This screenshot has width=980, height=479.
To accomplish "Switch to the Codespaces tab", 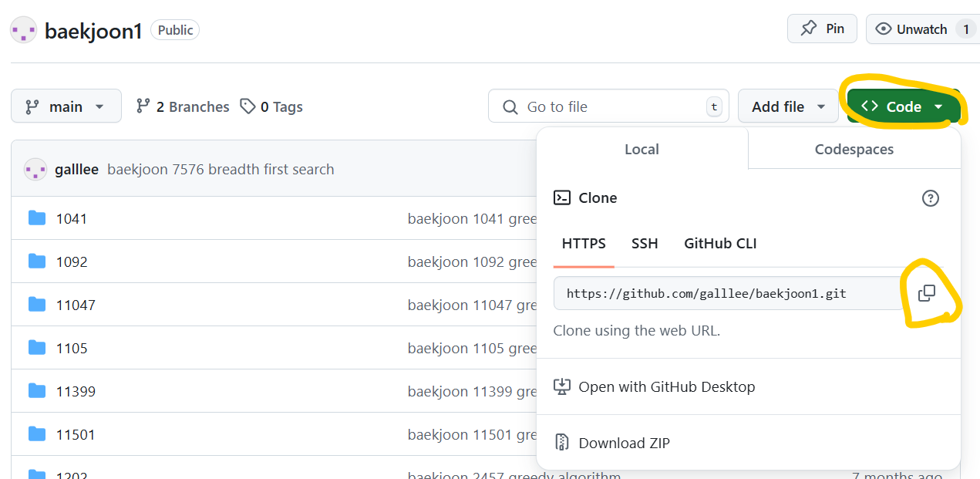I will pyautogui.click(x=854, y=150).
